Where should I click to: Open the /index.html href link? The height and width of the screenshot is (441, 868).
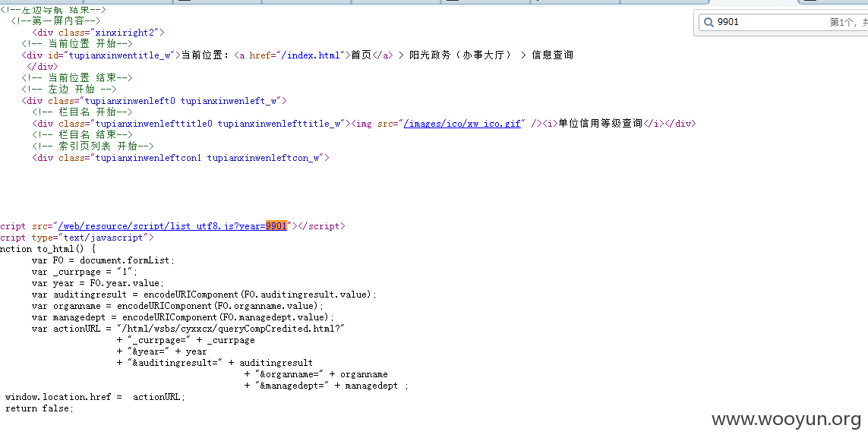tap(311, 55)
